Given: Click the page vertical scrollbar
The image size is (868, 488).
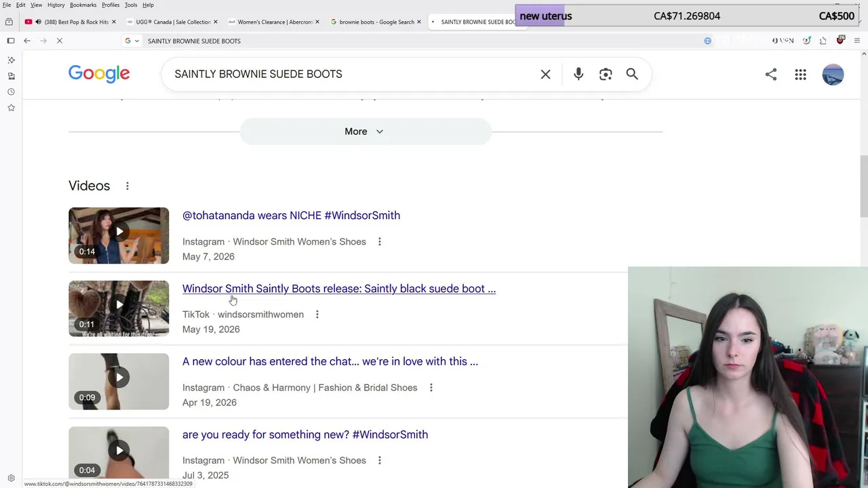Looking at the screenshot, I should [x=863, y=186].
